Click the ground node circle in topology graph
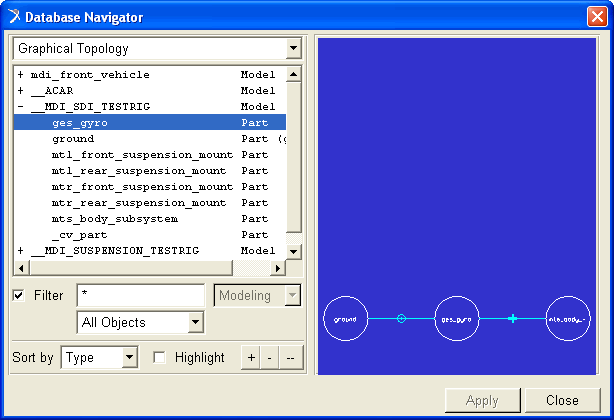The height and width of the screenshot is (420, 614). (x=345, y=319)
